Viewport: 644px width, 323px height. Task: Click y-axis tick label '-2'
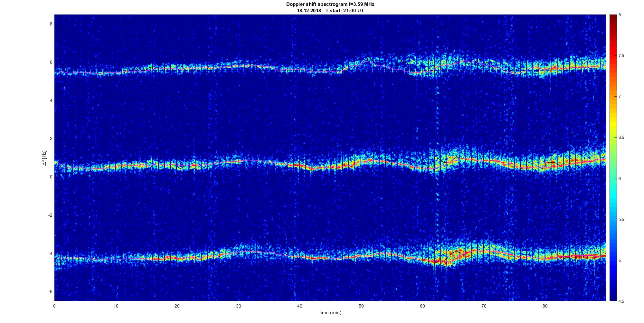(x=50, y=215)
